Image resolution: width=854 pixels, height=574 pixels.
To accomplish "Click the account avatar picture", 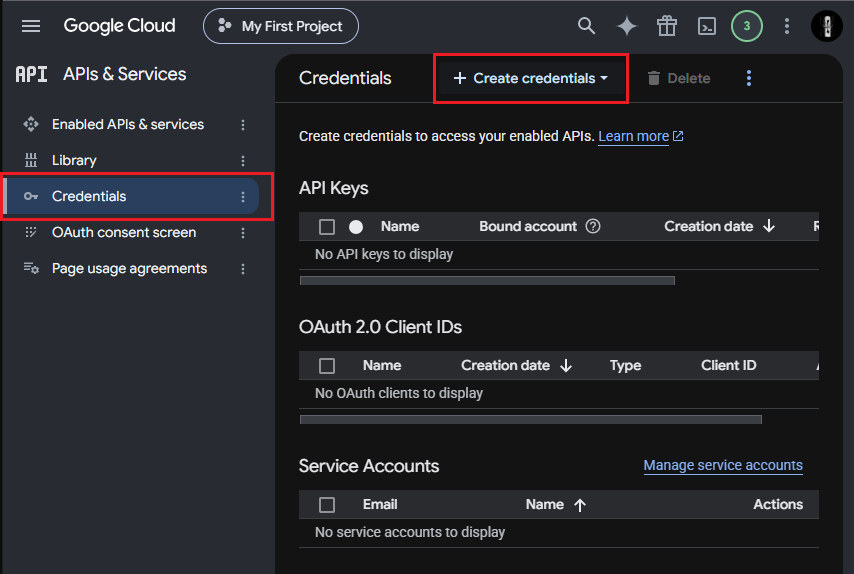I will pyautogui.click(x=827, y=26).
